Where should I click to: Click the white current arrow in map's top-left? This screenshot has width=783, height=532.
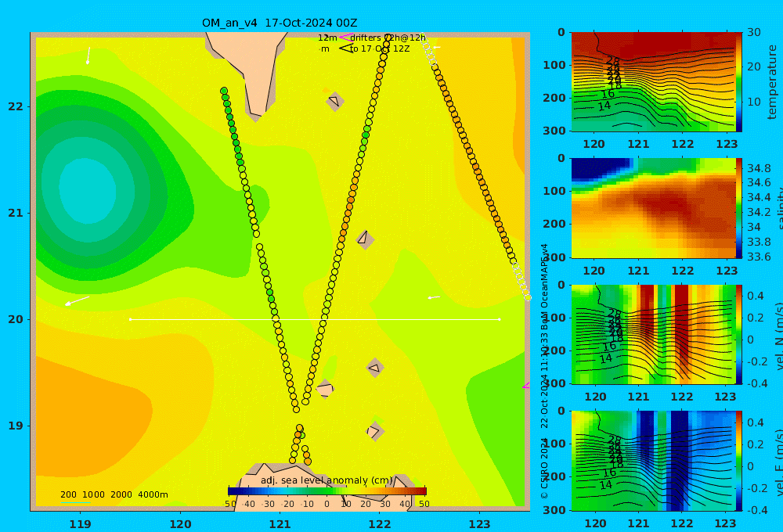88,56
